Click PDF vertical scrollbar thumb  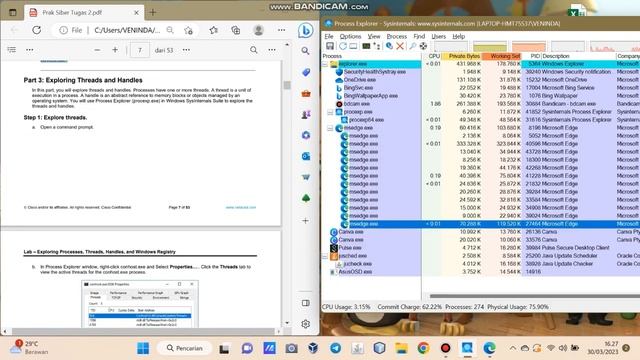click(x=287, y=85)
